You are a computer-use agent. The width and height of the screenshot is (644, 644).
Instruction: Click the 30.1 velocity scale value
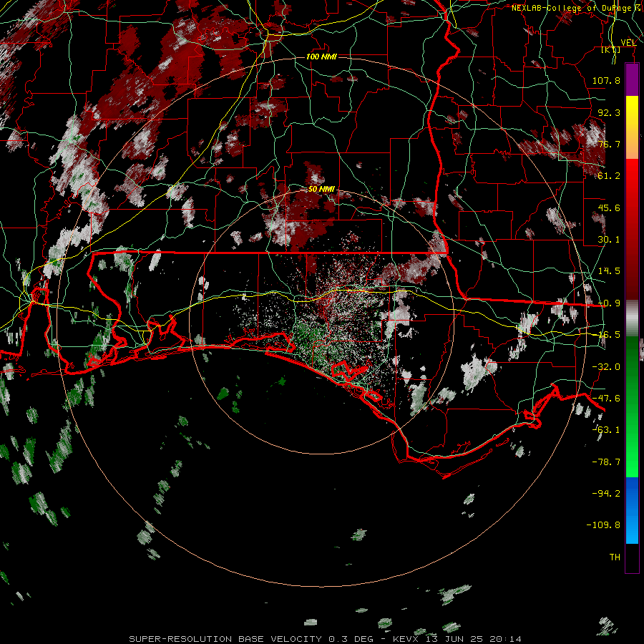[609, 240]
